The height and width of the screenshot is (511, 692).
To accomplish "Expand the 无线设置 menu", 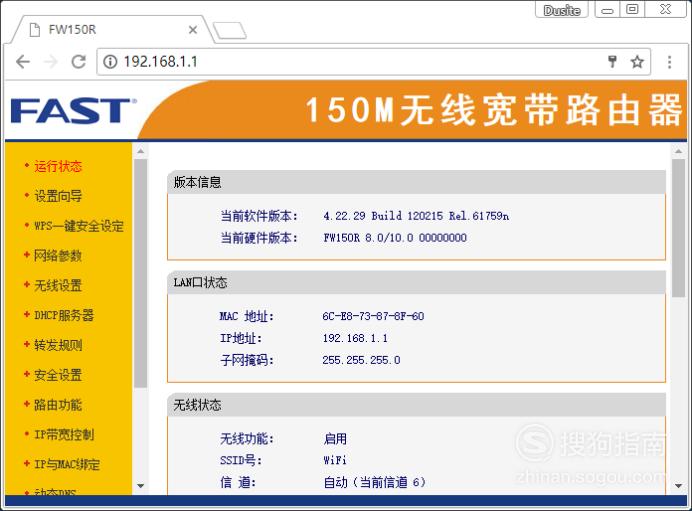I will click(58, 286).
